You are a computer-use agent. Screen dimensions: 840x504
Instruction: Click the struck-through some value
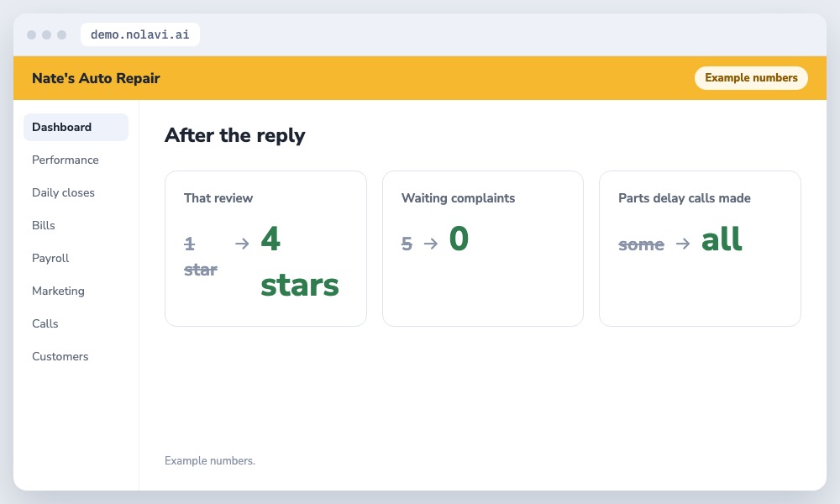[x=641, y=244]
